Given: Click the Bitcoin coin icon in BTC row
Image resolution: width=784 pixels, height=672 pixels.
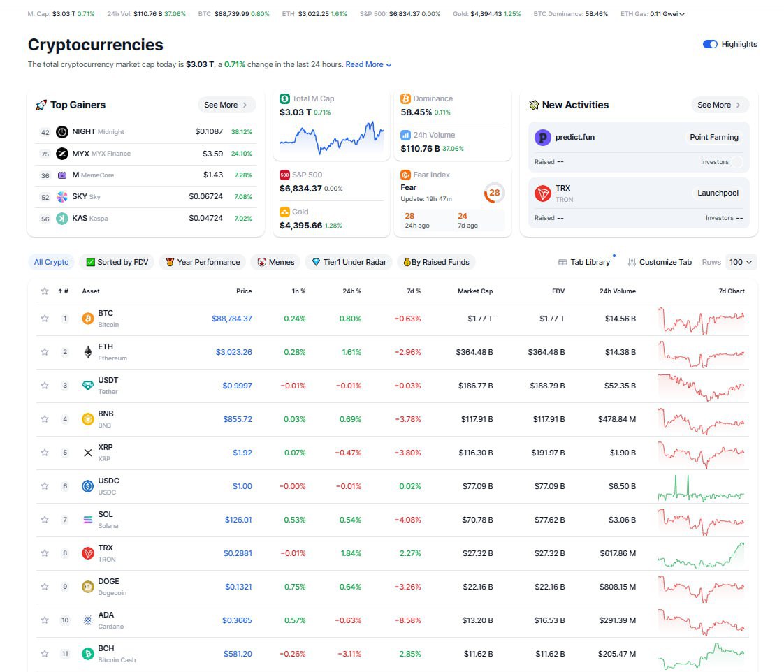Looking at the screenshot, I should point(88,319).
